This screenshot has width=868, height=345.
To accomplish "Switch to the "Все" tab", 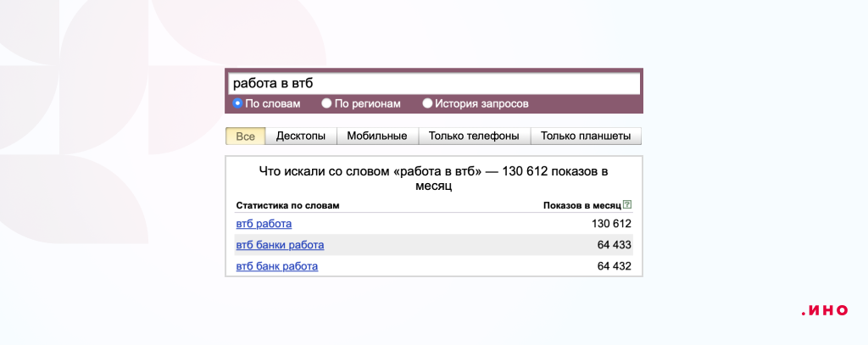I will click(246, 136).
